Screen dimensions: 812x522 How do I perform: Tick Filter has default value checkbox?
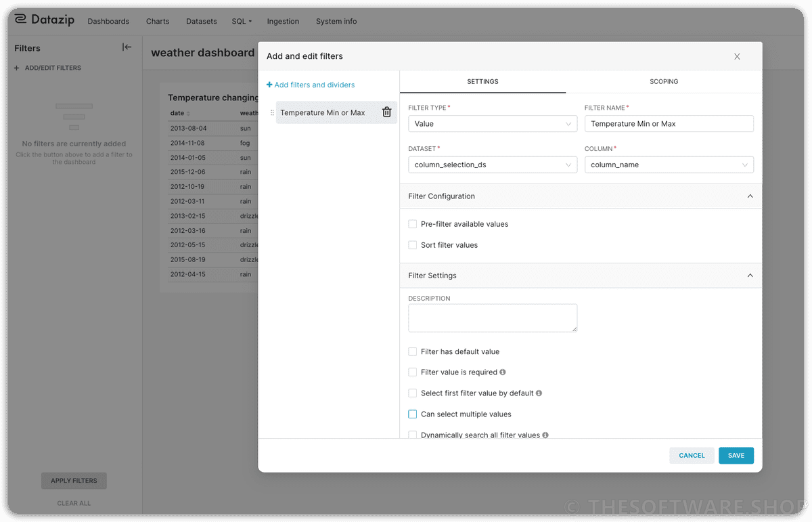point(413,352)
